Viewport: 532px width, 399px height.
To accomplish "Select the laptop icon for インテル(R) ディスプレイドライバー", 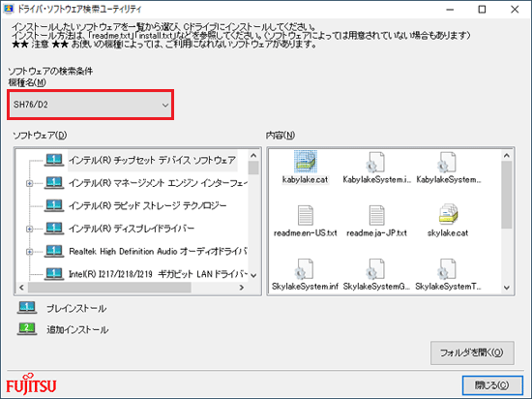I will click(54, 229).
